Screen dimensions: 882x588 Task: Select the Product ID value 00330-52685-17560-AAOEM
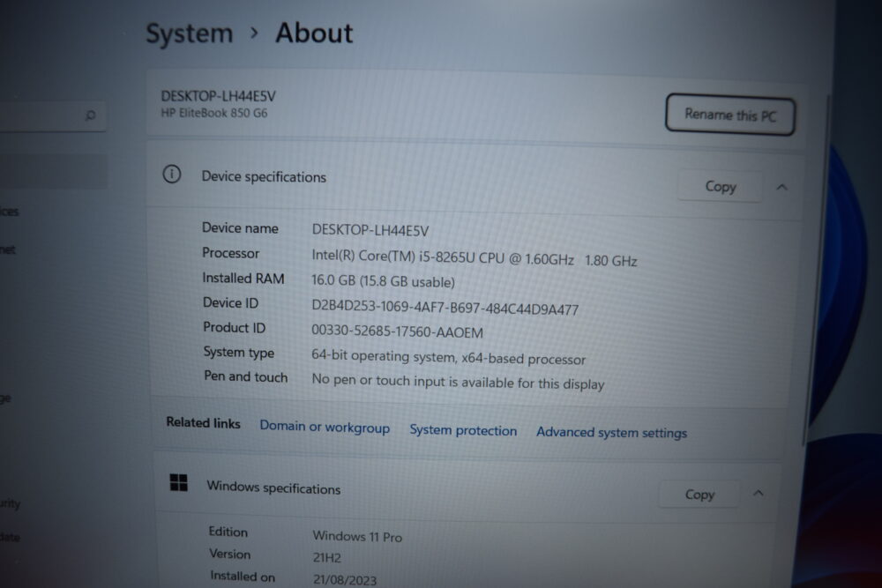click(397, 331)
